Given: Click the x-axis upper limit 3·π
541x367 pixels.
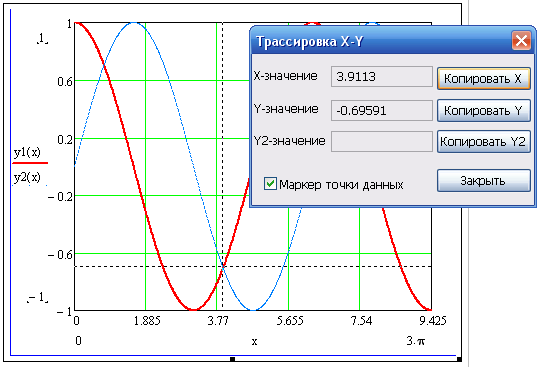Looking at the screenshot, I should coord(416,341).
